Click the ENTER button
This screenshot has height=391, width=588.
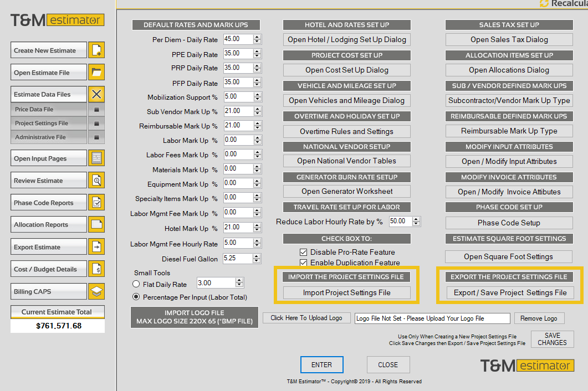coord(322,365)
